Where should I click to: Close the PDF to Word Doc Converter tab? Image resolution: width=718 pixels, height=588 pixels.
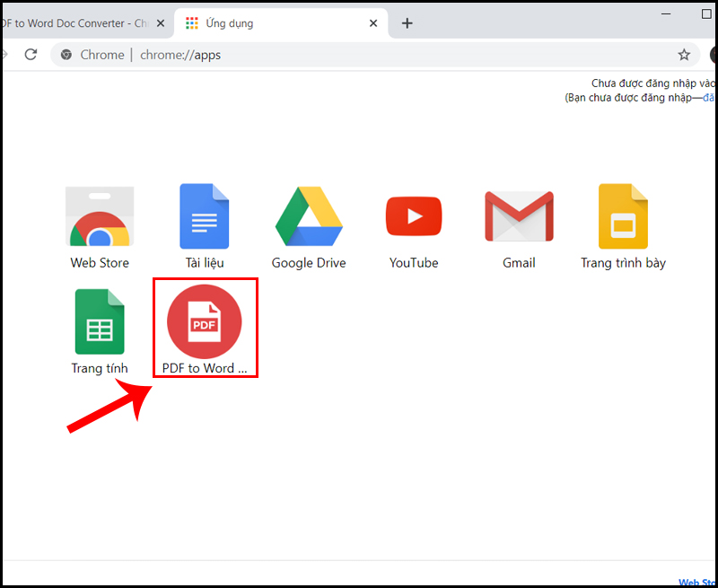[x=161, y=23]
